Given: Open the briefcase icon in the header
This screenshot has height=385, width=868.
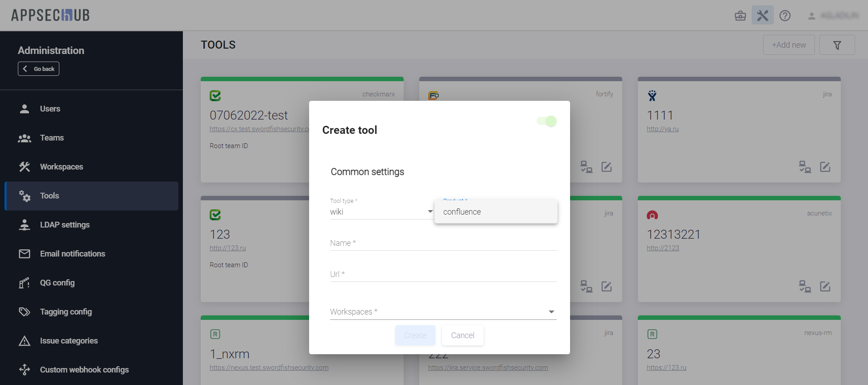Looking at the screenshot, I should 740,16.
